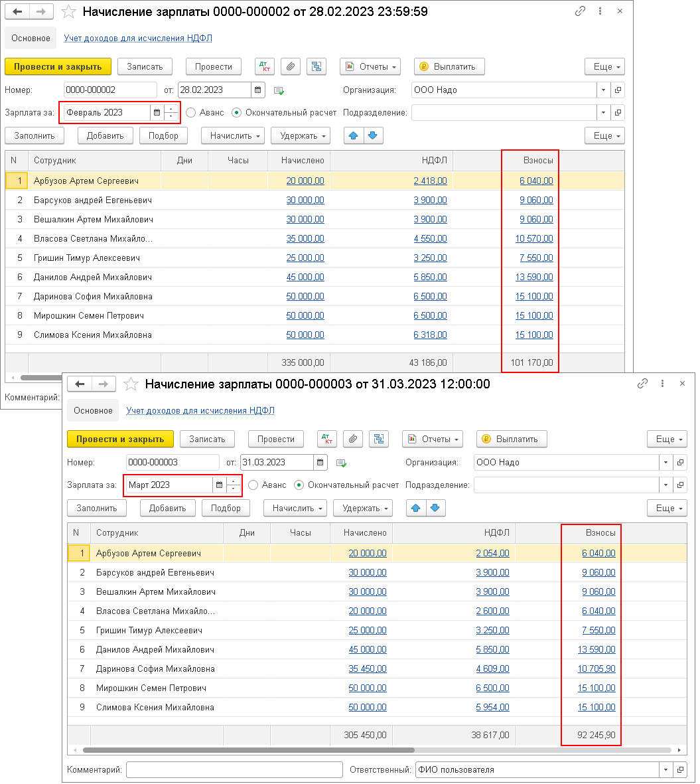Open the three-dot menu of February document
700x784 pixels.
click(600, 11)
